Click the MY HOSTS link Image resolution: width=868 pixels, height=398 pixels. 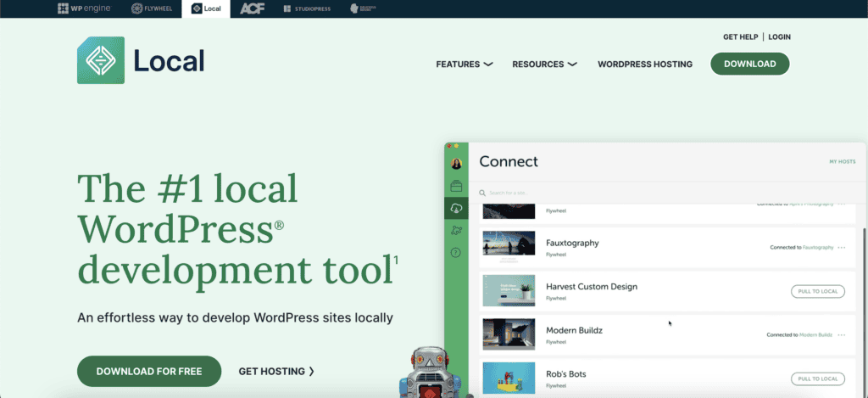(842, 162)
